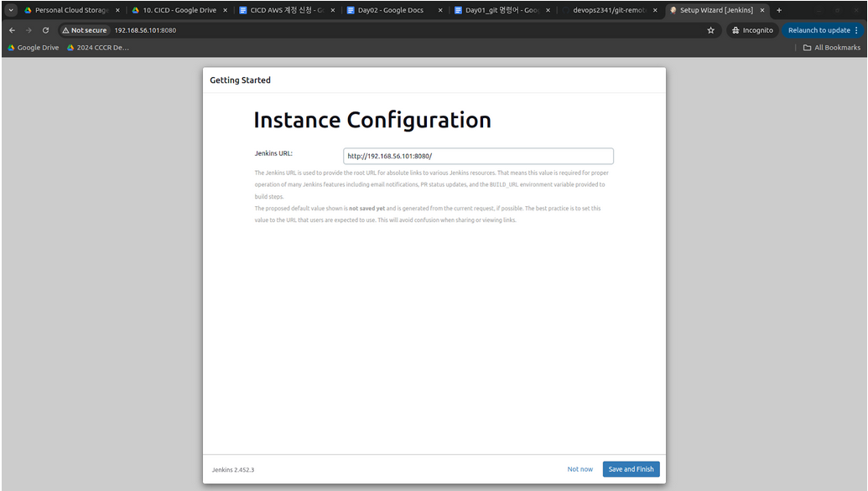The width and height of the screenshot is (868, 491).
Task: Switch to Day02 - Google Docs tab
Action: (x=394, y=10)
